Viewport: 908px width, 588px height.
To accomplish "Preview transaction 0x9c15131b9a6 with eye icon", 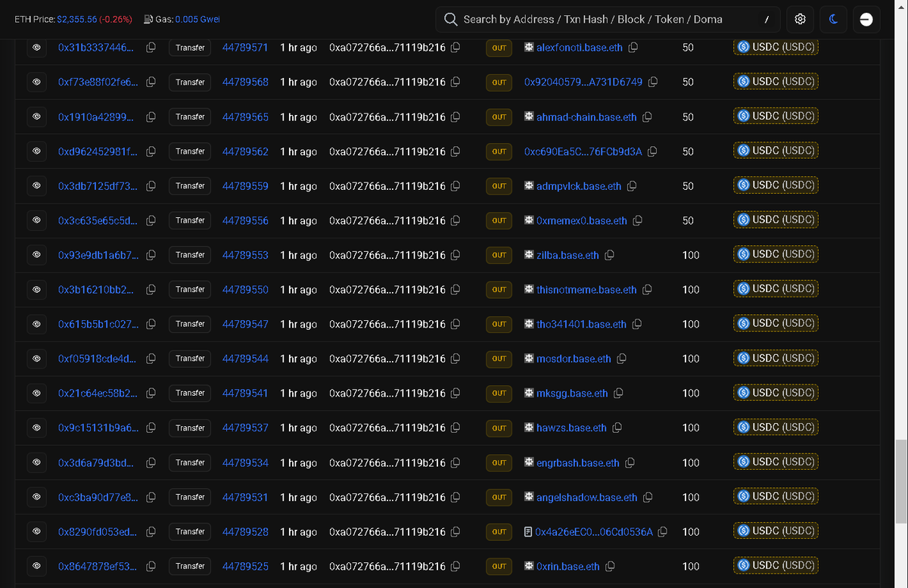I will pos(36,428).
